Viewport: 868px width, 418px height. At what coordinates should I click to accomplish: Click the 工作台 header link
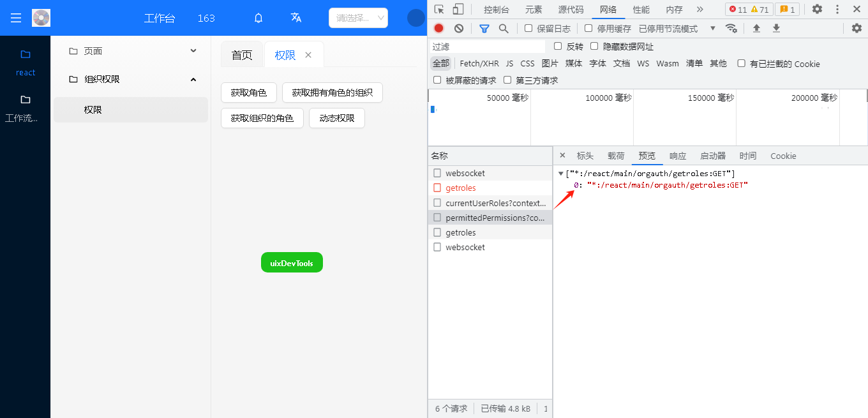(160, 18)
